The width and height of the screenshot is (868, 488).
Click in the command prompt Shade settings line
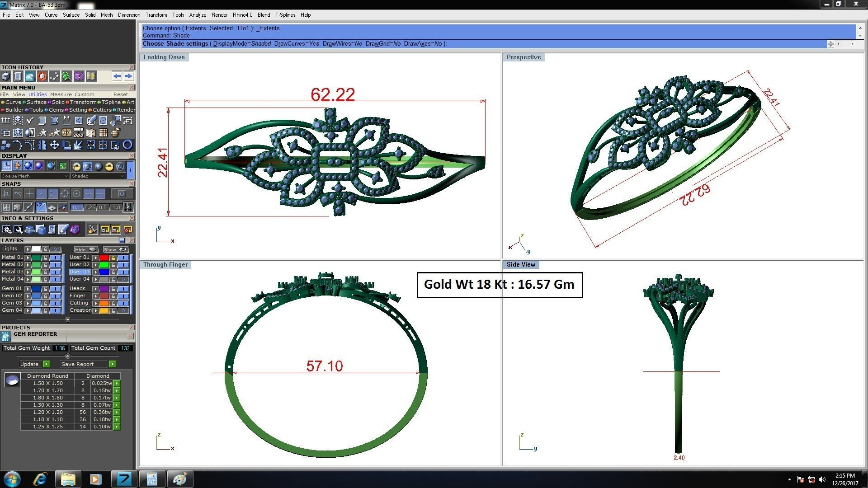click(484, 44)
